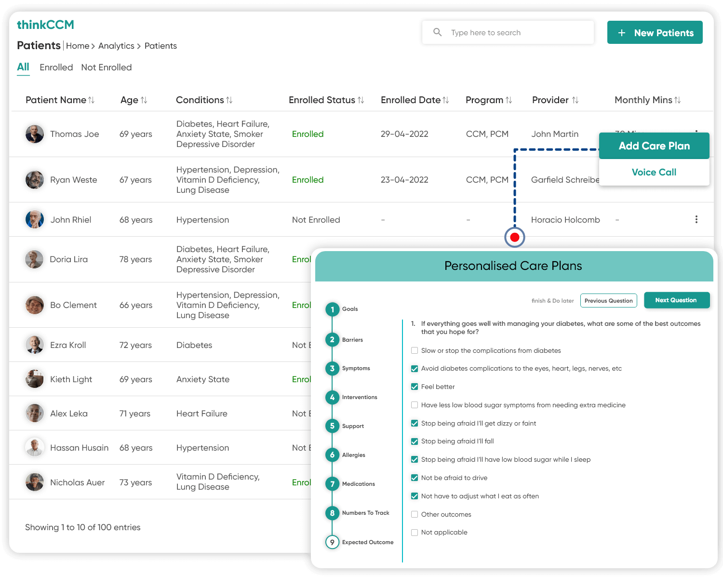The height and width of the screenshot is (588, 723).
Task: Toggle sorting on Enrolled Date column
Action: pos(446,100)
